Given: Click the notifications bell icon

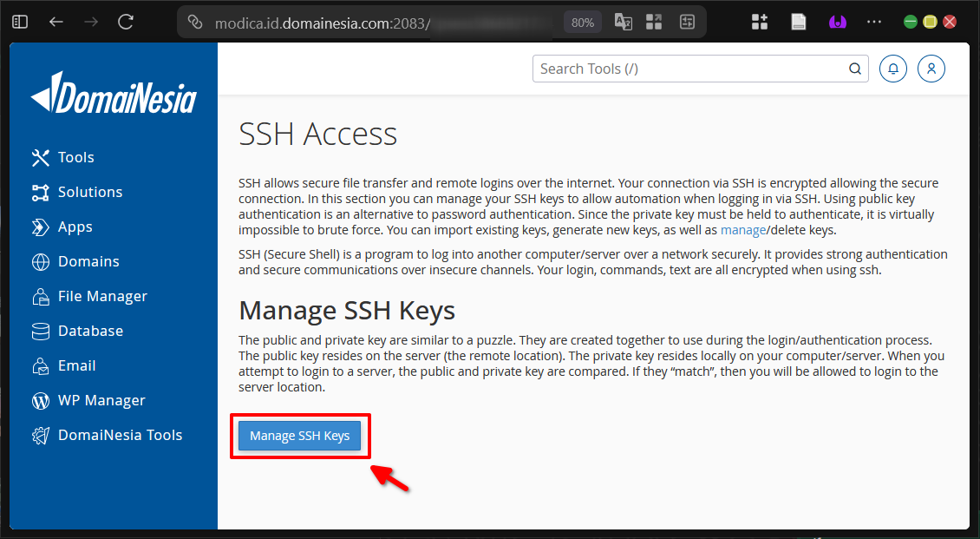Looking at the screenshot, I should 892,69.
